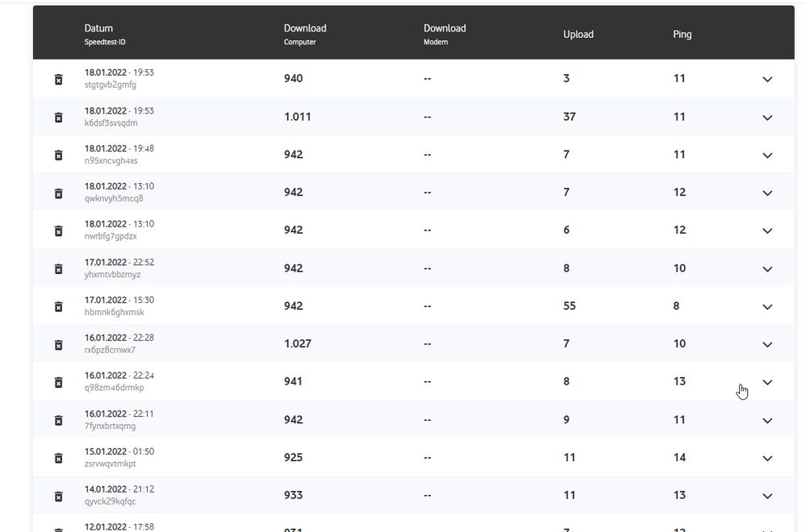Trash the qyvck29kqfqc speedtest entry

click(58, 496)
